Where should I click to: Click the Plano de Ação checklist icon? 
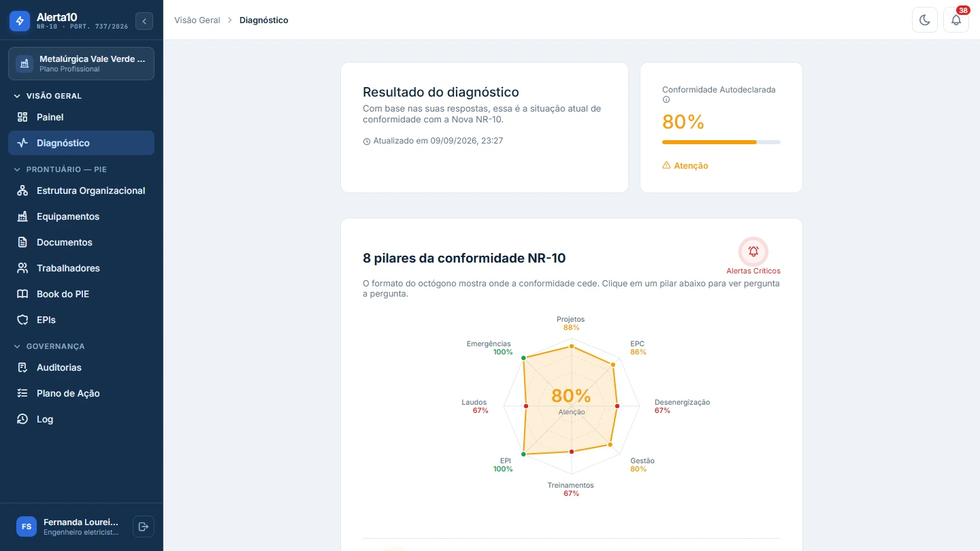[x=22, y=393]
